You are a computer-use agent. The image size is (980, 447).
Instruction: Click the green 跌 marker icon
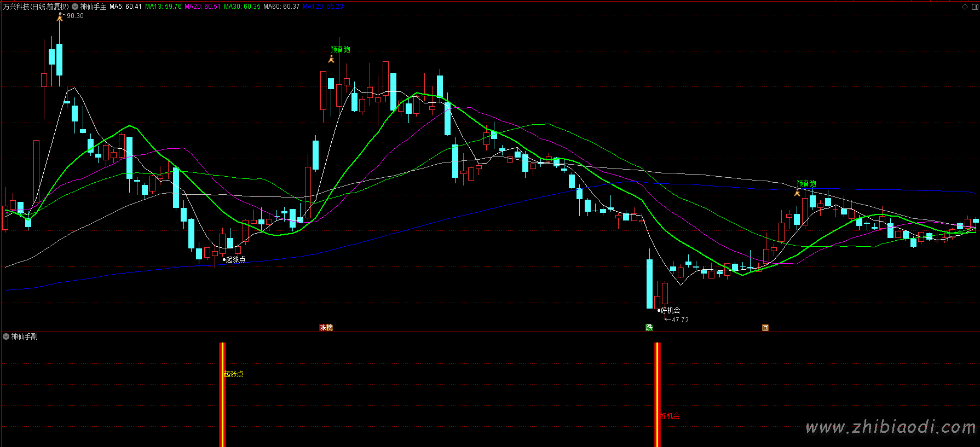coord(649,328)
